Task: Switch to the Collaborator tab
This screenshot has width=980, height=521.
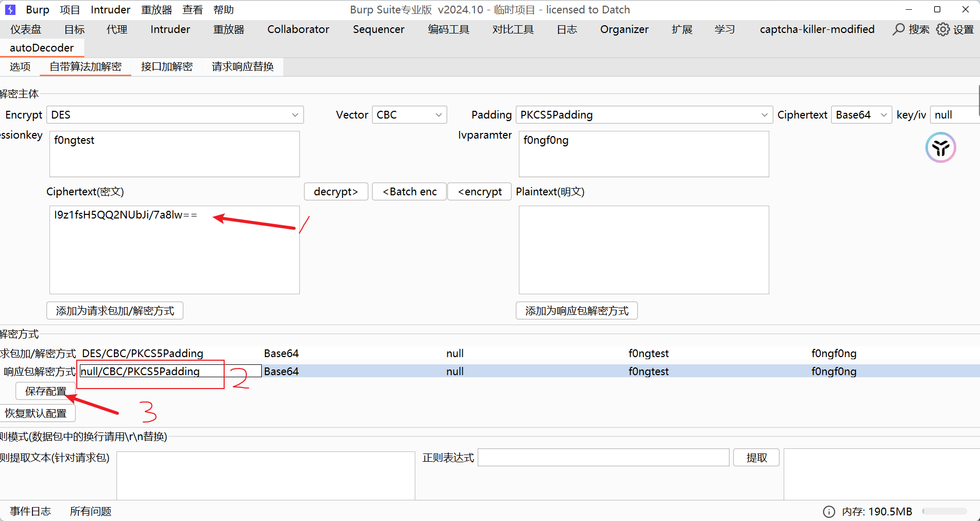Action: coord(298,29)
